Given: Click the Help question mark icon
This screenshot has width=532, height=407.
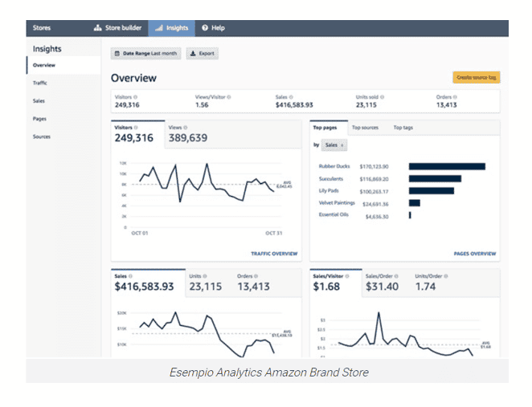Looking at the screenshot, I should coord(205,28).
